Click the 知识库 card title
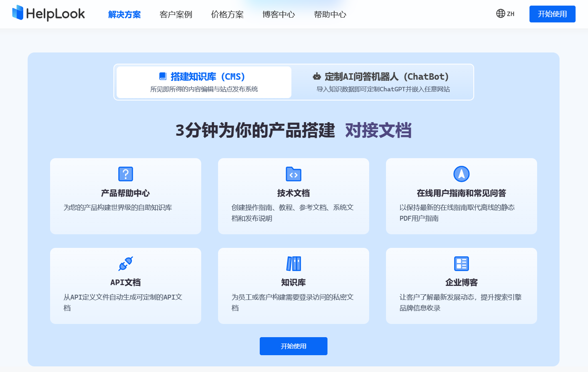 tap(293, 282)
